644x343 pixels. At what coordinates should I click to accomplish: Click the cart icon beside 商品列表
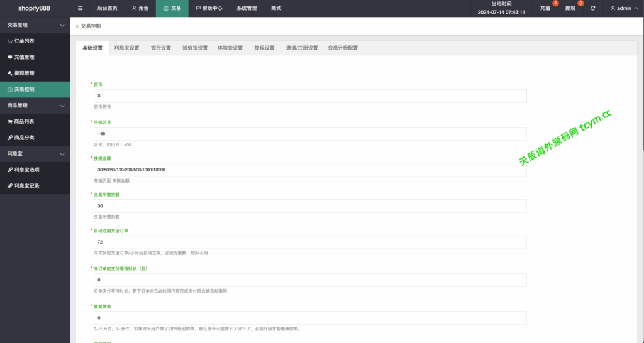pyautogui.click(x=10, y=121)
